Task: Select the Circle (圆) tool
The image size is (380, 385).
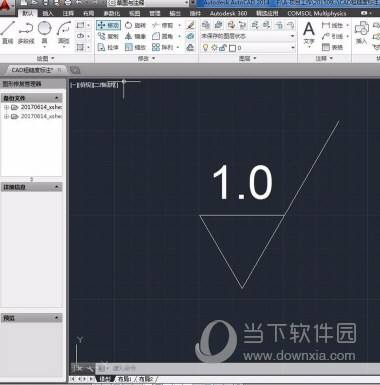Action: (44, 33)
